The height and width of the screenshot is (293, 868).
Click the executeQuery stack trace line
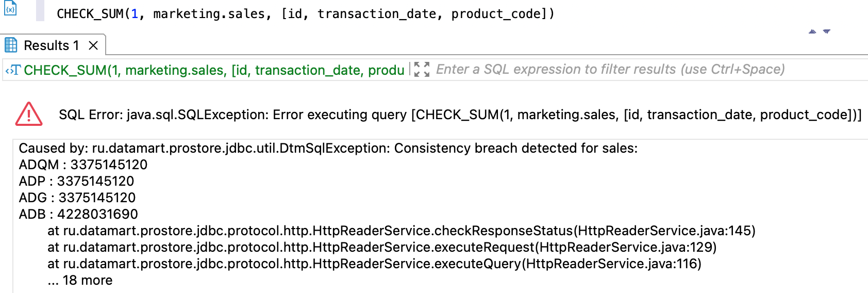click(x=374, y=264)
